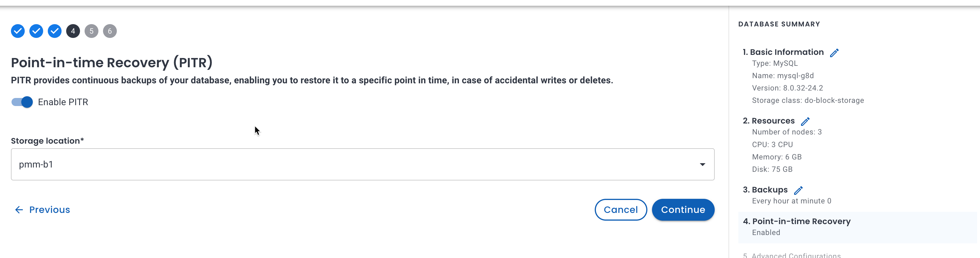Click the second completed step checkmark
980x258 pixels.
tap(36, 31)
